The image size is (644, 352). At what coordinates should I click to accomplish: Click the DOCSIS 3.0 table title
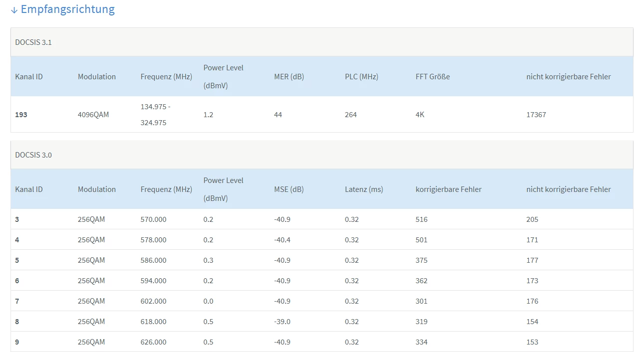click(33, 155)
